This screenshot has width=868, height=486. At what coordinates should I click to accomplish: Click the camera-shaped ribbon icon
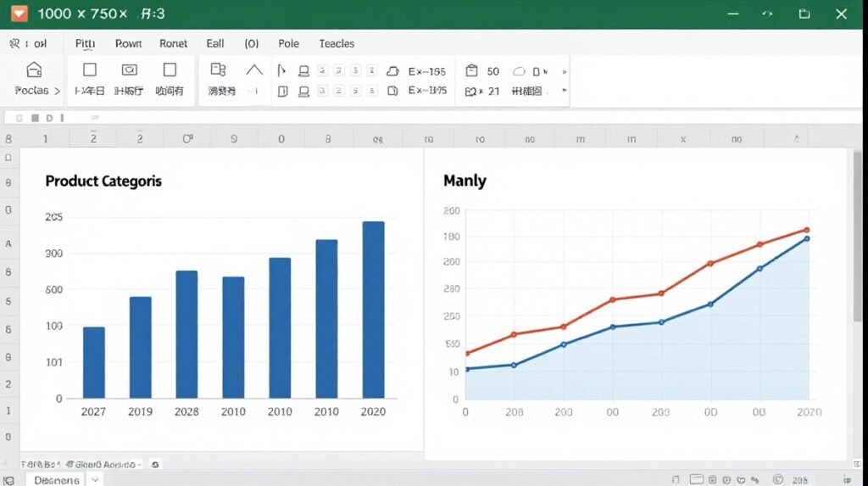[x=129, y=70]
